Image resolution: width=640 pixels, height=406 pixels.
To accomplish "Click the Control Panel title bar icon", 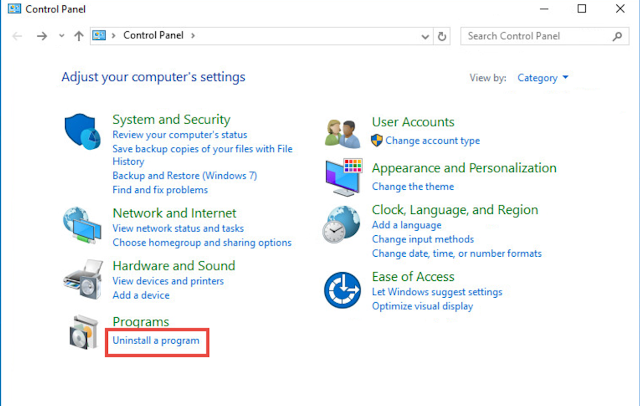I will (14, 9).
